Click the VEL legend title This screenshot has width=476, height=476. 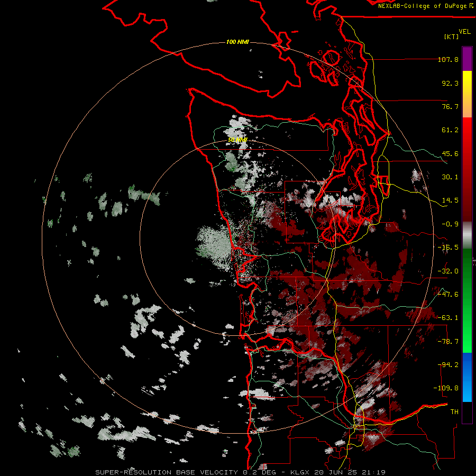464,32
